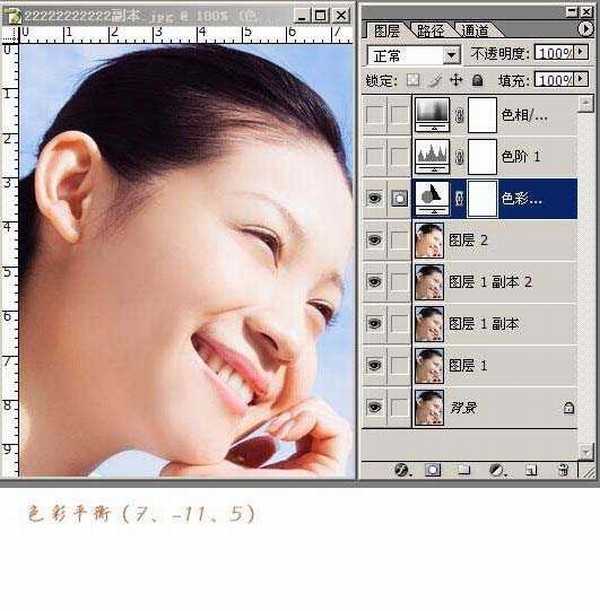This screenshot has width=600, height=611.
Task: Click the document title bar icon
Action: (12, 16)
